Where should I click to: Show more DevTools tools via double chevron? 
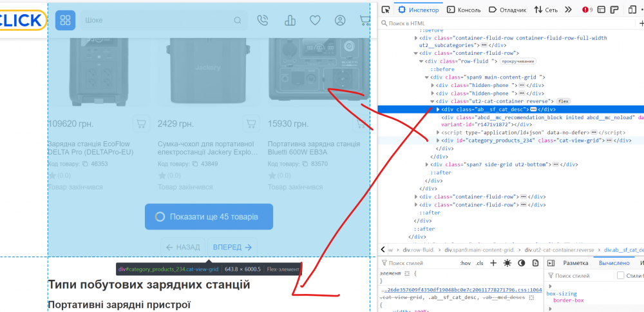569,10
